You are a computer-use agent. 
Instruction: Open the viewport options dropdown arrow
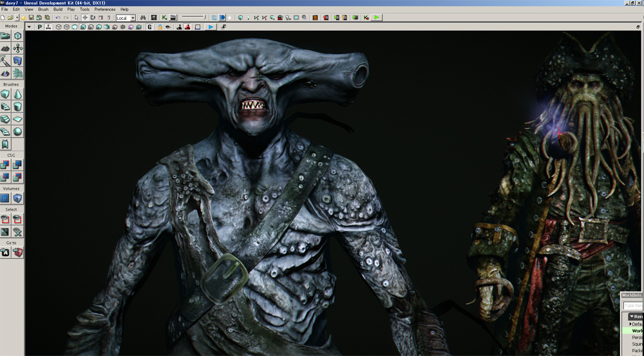pyautogui.click(x=29, y=27)
